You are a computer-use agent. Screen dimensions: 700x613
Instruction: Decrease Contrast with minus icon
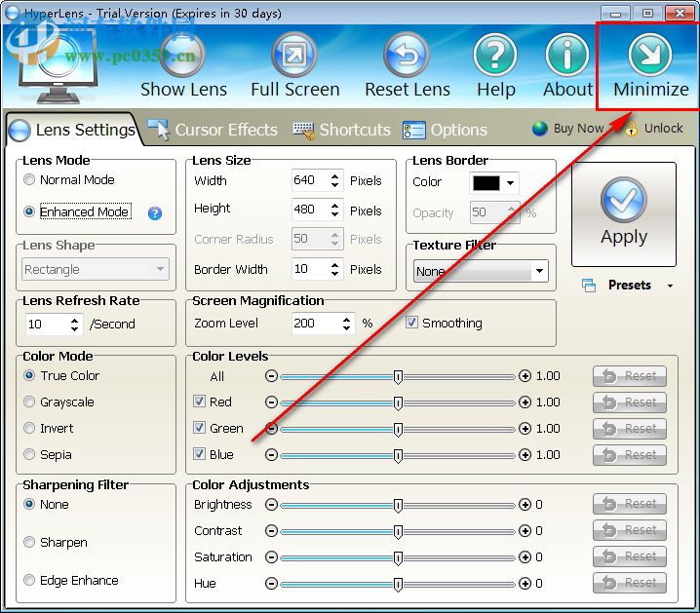[271, 531]
